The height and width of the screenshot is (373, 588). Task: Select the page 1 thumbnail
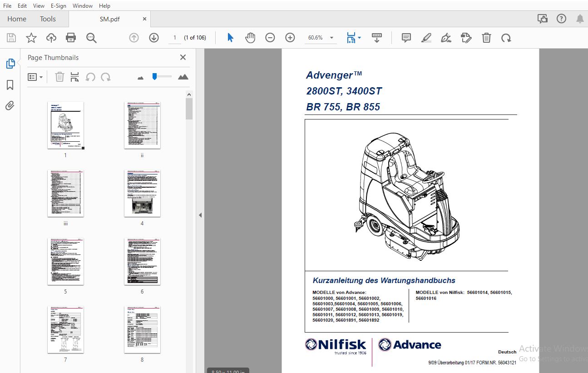pos(65,125)
